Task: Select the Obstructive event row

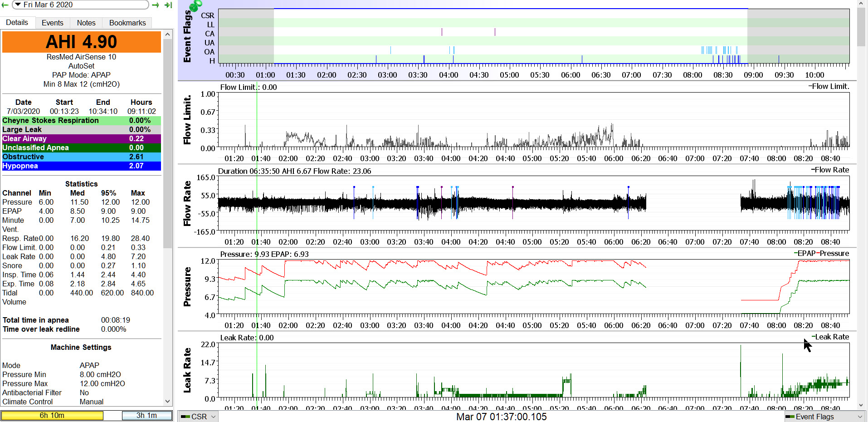Action: (x=82, y=157)
